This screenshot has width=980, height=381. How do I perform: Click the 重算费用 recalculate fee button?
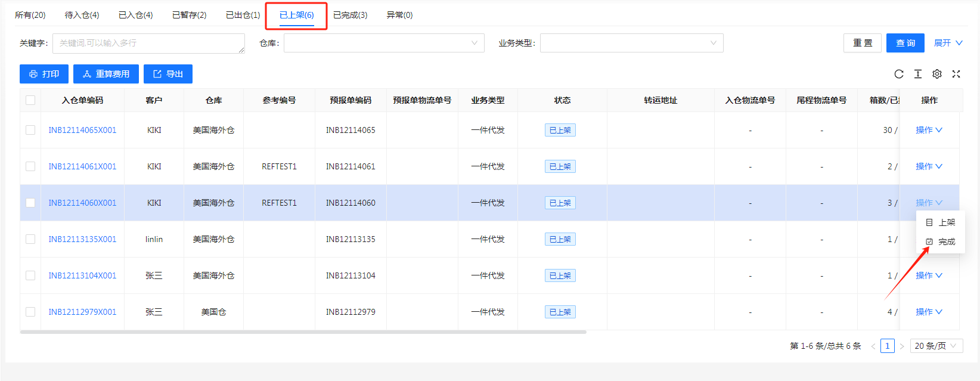point(106,74)
